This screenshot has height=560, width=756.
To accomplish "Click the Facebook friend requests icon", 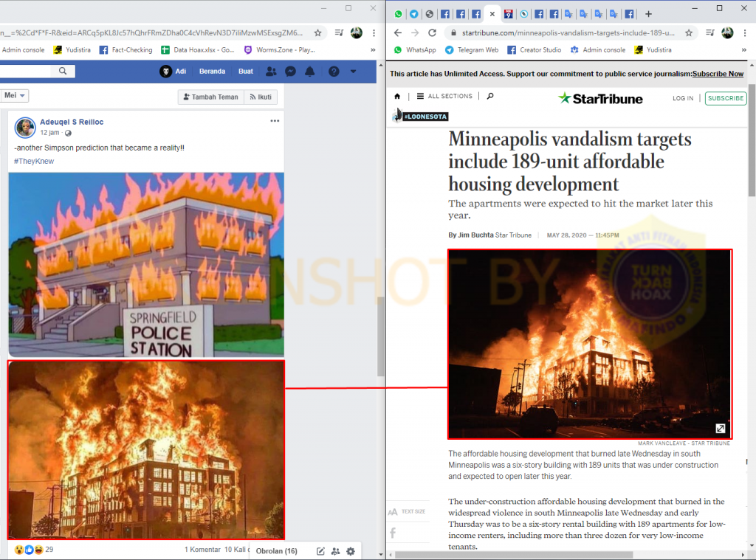I will point(271,72).
